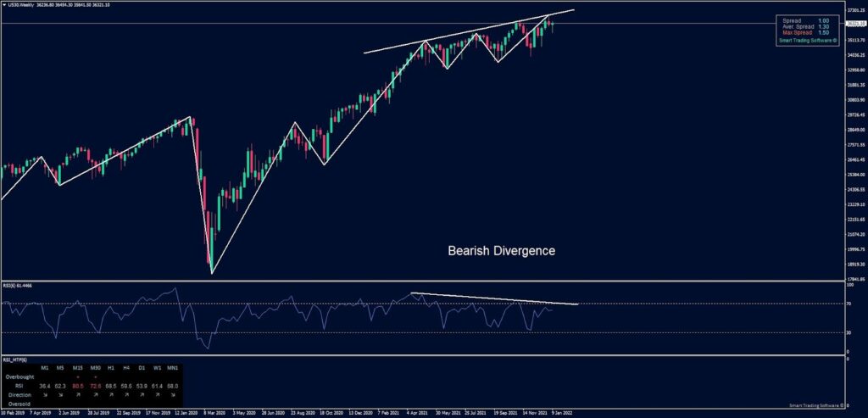
Task: Select the Bearish Divergence text label
Action: pyautogui.click(x=501, y=251)
